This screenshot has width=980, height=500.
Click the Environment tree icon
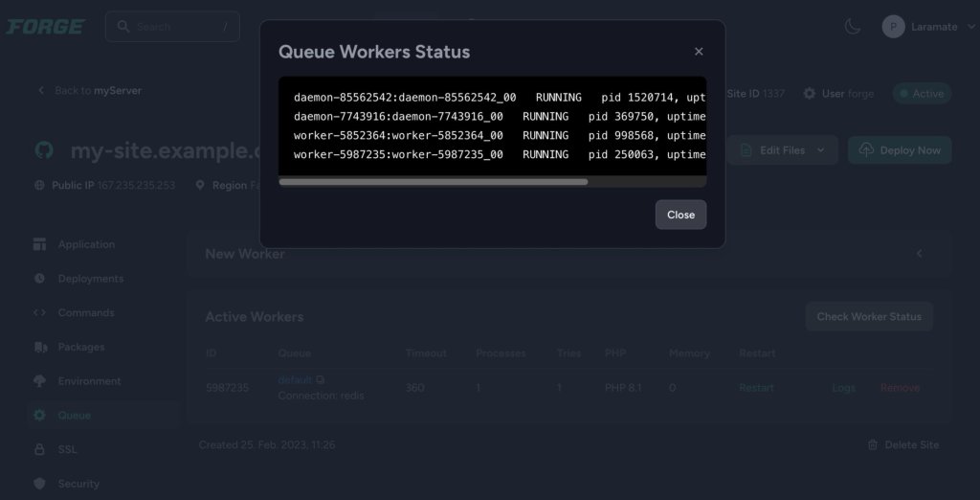[39, 381]
